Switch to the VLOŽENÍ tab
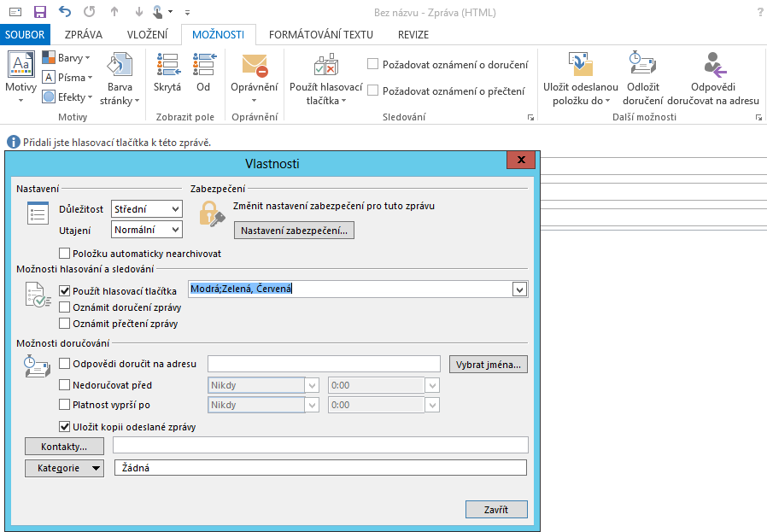The height and width of the screenshot is (532, 767). click(147, 35)
